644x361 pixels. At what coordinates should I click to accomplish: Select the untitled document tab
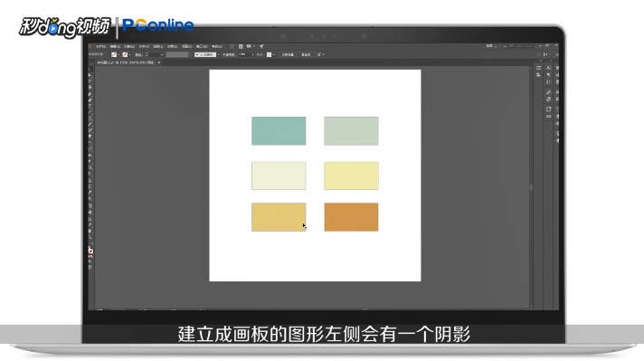126,62
